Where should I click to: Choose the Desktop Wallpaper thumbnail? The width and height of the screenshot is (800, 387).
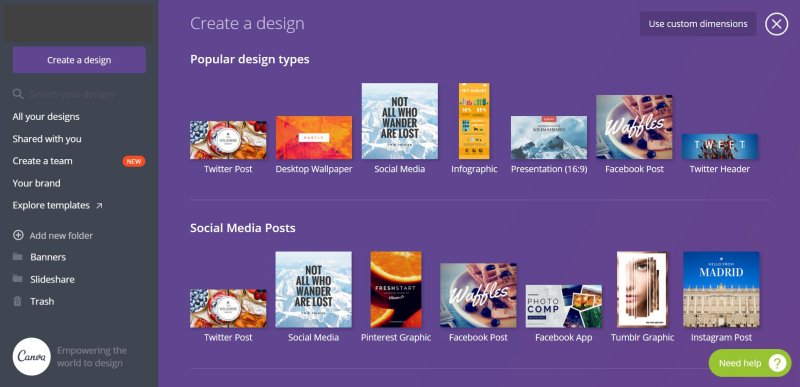coord(314,138)
